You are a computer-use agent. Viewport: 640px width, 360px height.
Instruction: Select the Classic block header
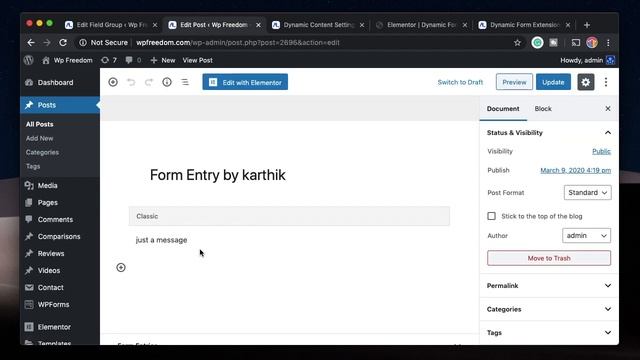point(289,216)
